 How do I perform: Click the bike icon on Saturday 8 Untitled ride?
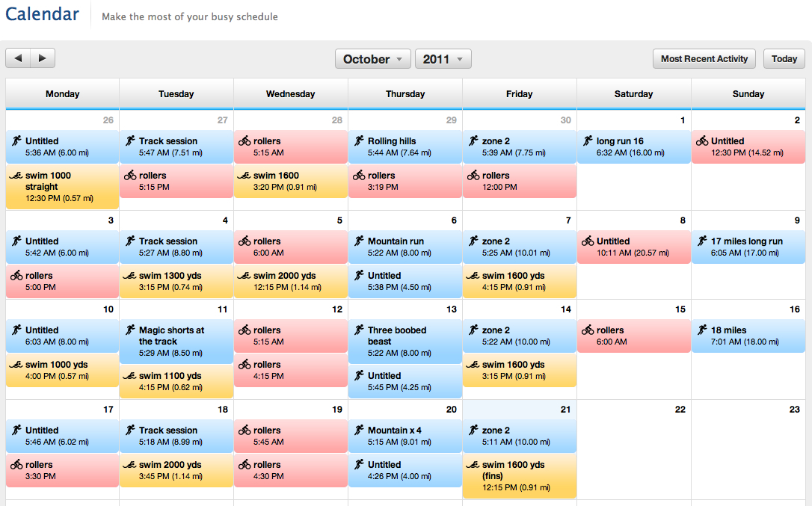pyautogui.click(x=588, y=241)
